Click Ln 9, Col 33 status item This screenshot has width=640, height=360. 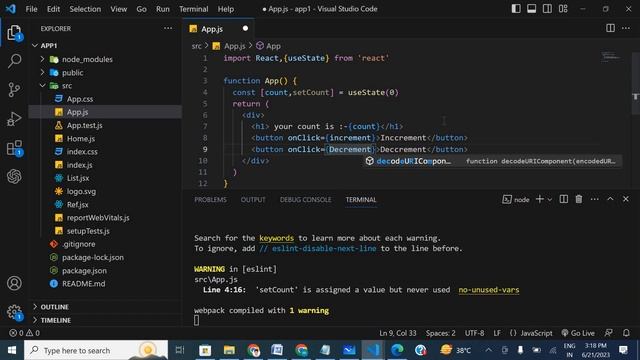pos(398,333)
